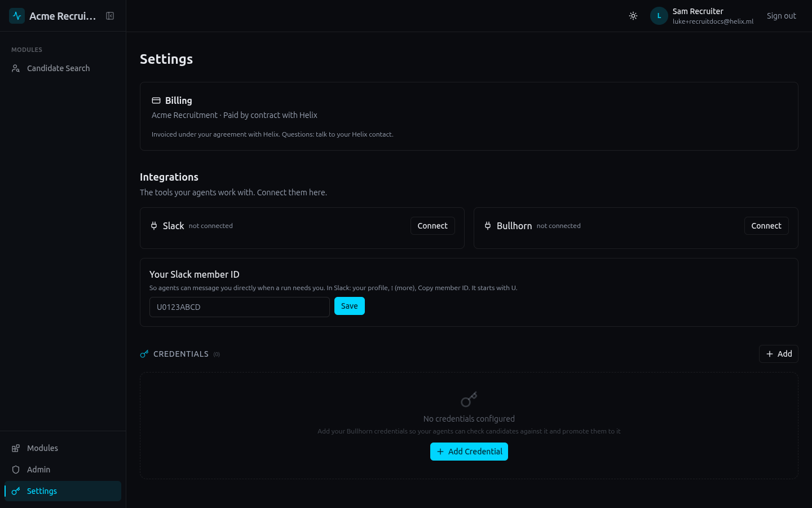
Task: Click 'Your Slack member ID' title
Action: point(195,274)
